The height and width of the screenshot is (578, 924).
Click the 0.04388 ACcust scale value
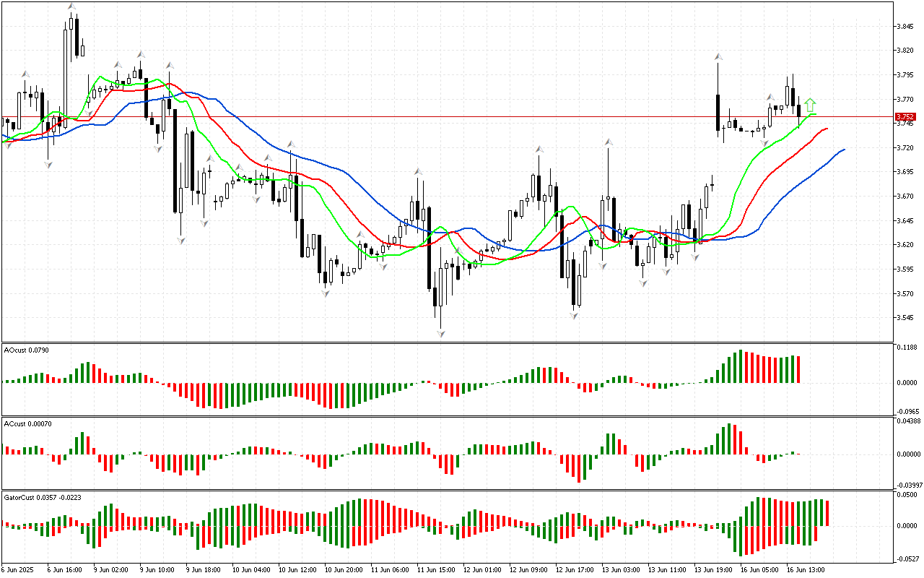(907, 421)
